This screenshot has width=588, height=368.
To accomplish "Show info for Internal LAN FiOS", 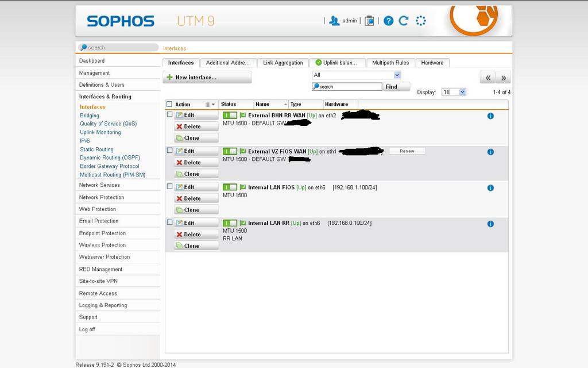I will pos(490,188).
